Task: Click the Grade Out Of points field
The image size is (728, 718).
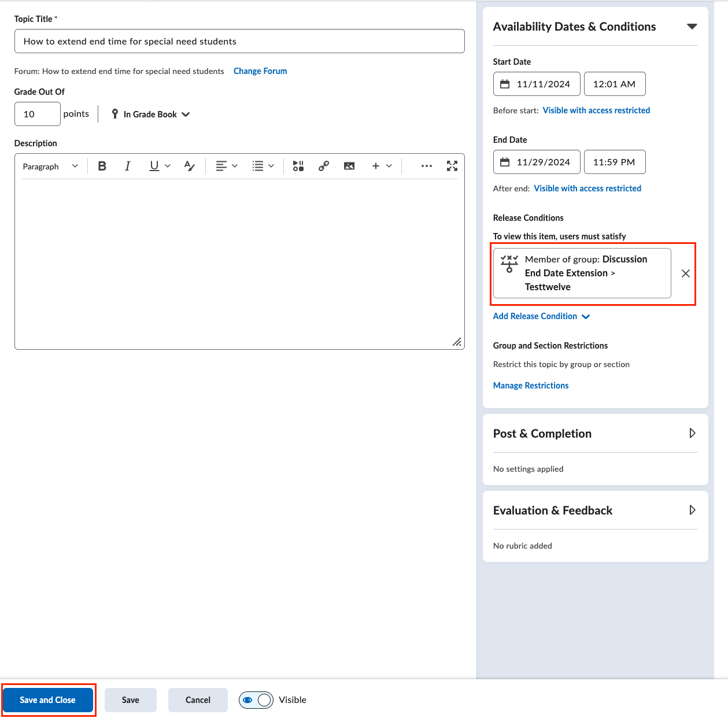Action: pos(38,114)
